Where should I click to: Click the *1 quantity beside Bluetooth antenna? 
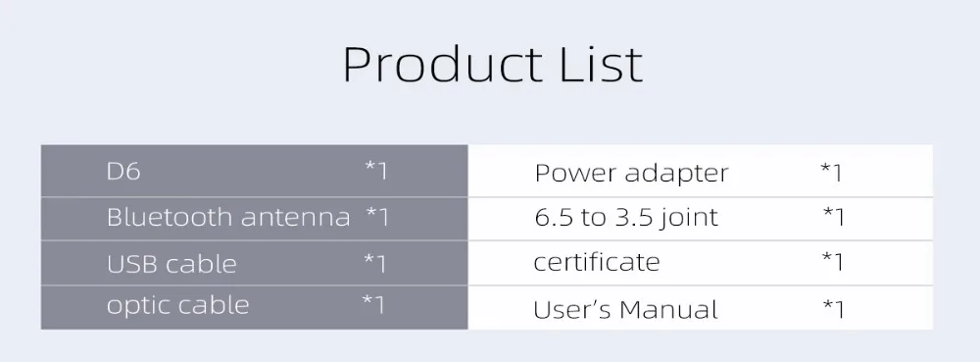(x=377, y=217)
